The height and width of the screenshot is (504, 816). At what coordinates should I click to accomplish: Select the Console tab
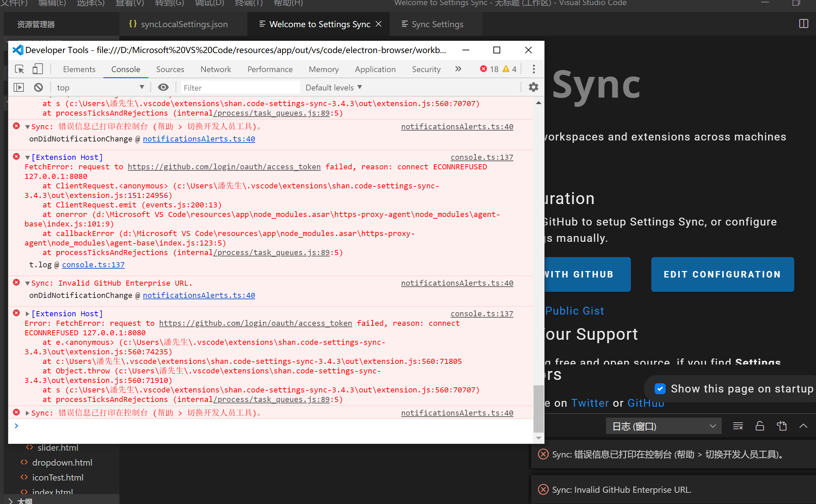point(126,69)
